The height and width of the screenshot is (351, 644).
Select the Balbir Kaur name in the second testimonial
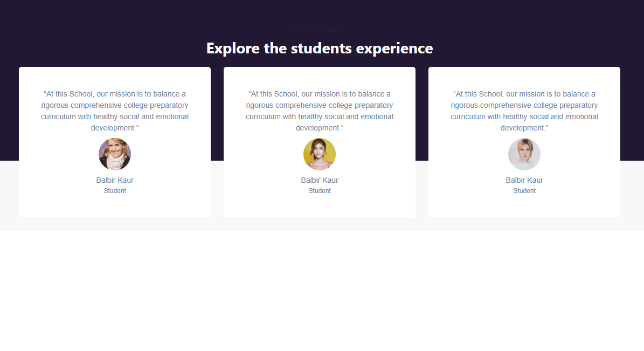320,180
